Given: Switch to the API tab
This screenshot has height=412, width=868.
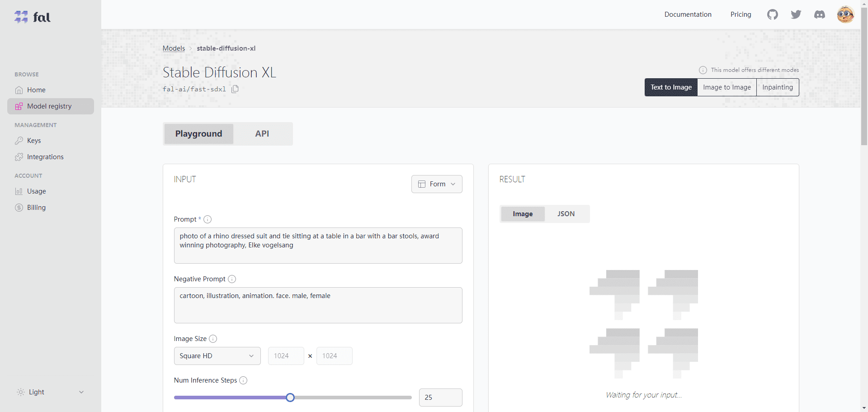Looking at the screenshot, I should (262, 134).
